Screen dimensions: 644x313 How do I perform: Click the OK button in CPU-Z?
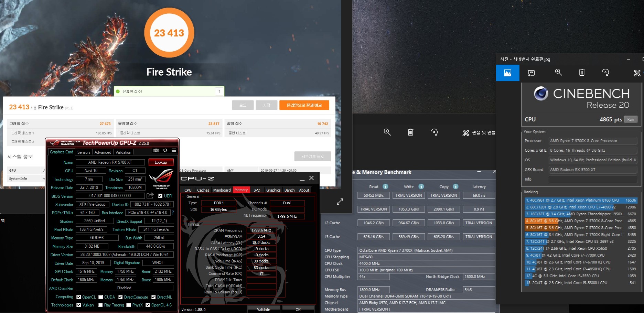pyautogui.click(x=298, y=309)
